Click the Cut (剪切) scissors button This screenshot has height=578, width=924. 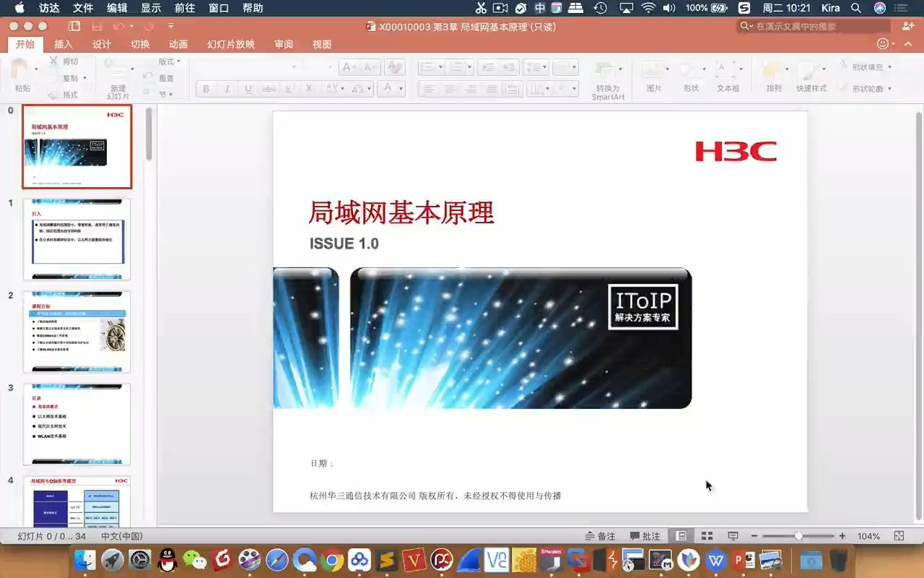tap(64, 61)
